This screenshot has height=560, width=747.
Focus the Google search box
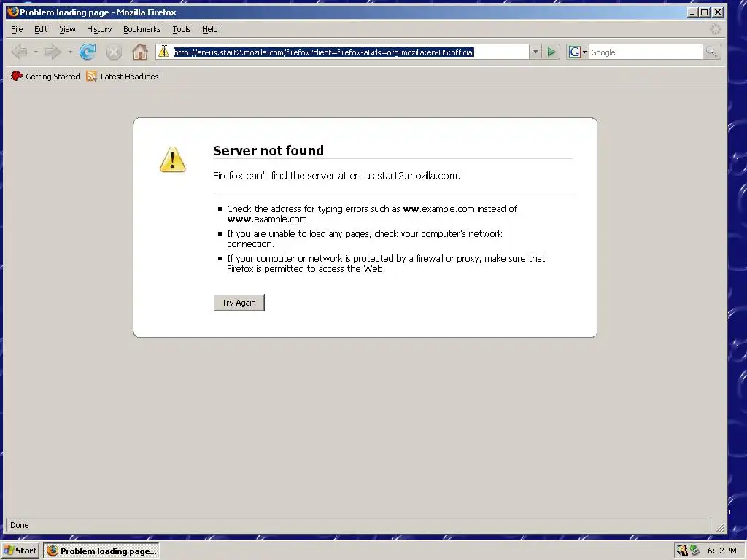point(646,52)
